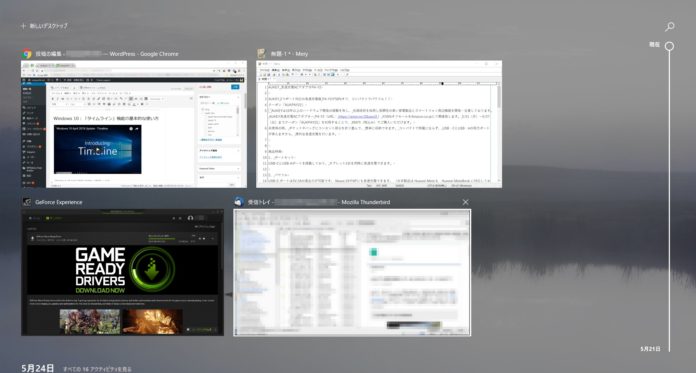Click the 現在 label by the timeline
Screen dimensions: 696x373
point(654,44)
